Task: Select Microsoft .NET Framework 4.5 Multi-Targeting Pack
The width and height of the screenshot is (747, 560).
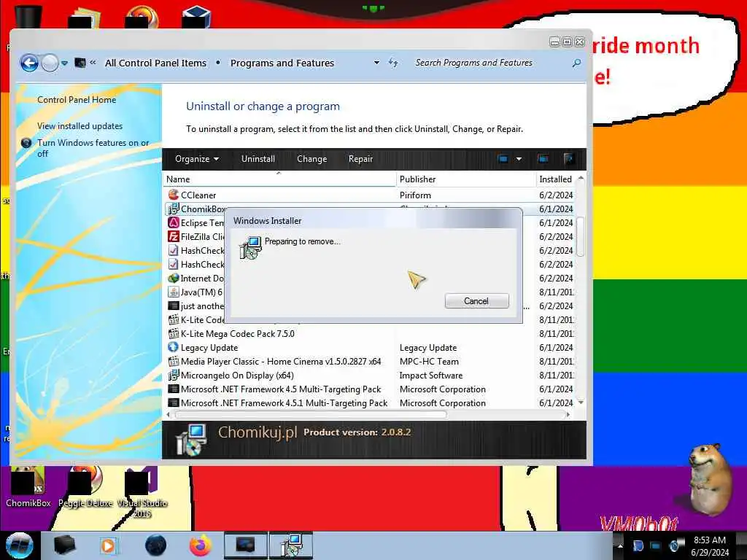Action: (x=281, y=389)
